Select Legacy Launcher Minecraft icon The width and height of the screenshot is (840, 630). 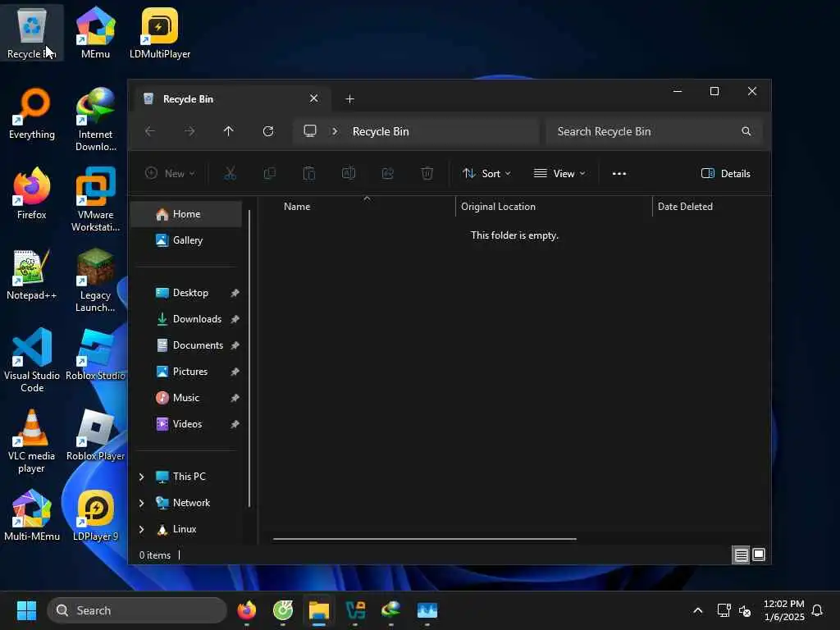pyautogui.click(x=95, y=281)
